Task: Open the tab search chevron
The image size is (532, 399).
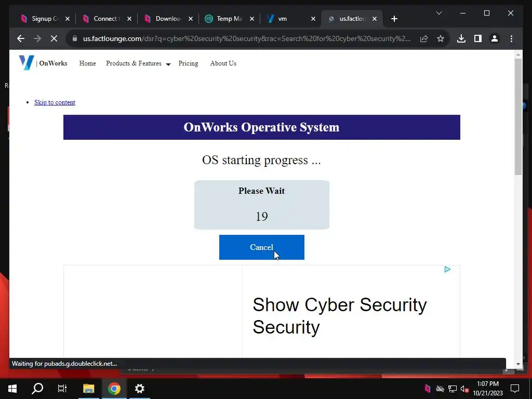Action: (438, 13)
